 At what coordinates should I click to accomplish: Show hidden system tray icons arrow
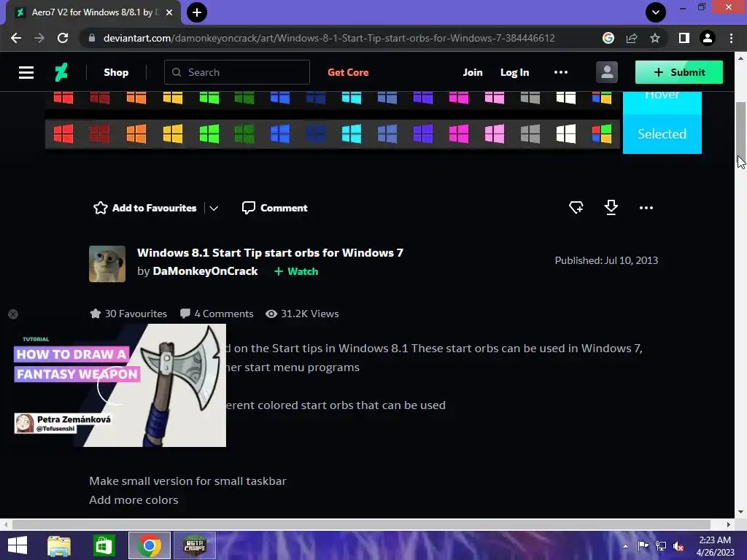tap(625, 545)
